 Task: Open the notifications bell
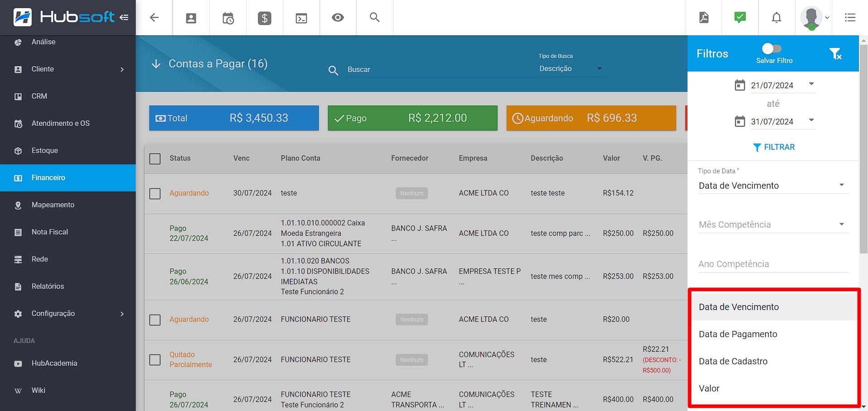coord(777,17)
